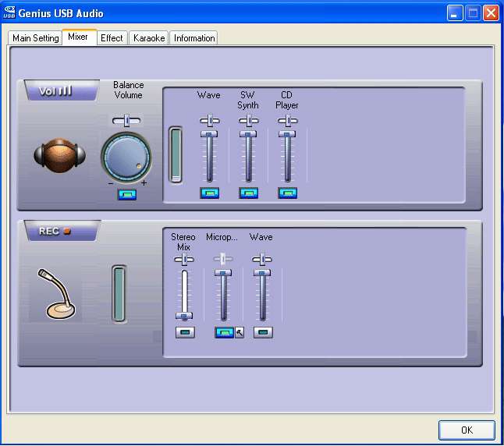The height and width of the screenshot is (446, 504).
Task: Click the playback level meter bar
Action: pyautogui.click(x=176, y=155)
